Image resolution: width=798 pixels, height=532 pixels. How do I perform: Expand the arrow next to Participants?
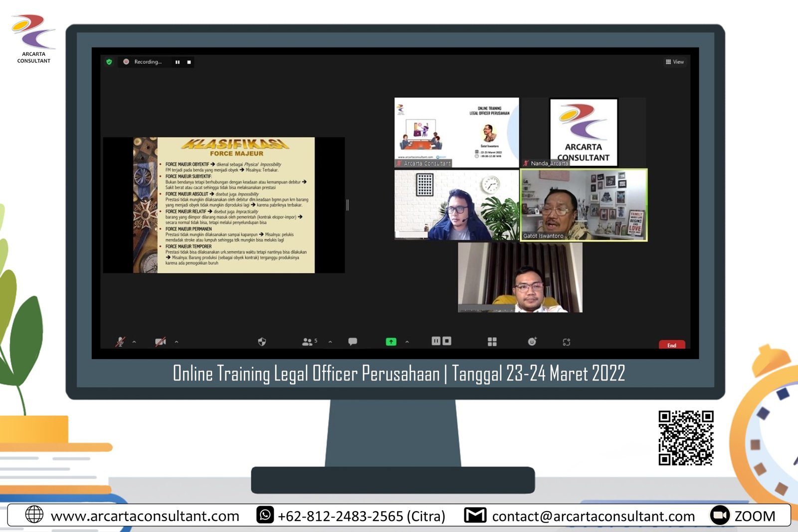(330, 342)
